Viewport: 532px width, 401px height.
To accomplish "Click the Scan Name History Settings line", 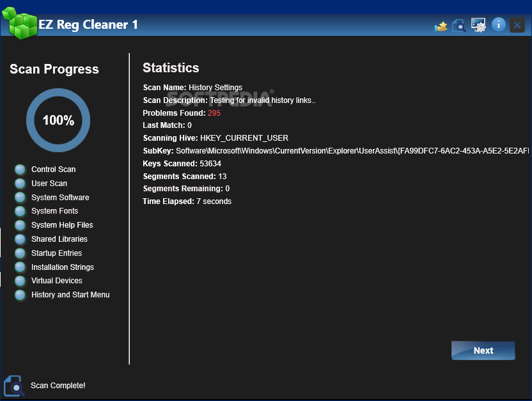I will tap(192, 88).
